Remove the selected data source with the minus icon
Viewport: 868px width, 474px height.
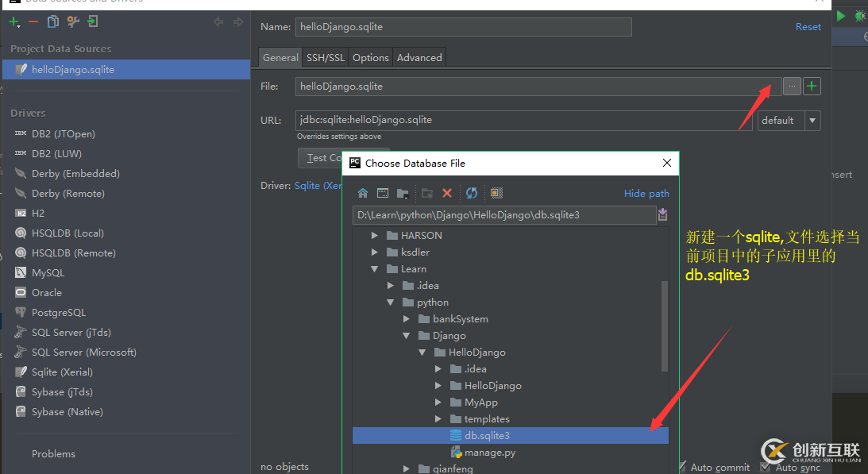[33, 22]
